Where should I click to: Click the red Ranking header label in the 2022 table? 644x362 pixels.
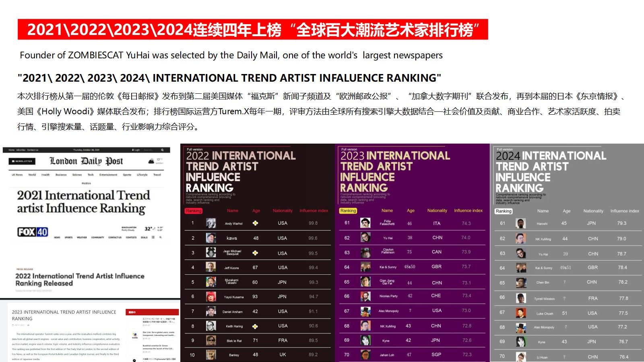(194, 211)
